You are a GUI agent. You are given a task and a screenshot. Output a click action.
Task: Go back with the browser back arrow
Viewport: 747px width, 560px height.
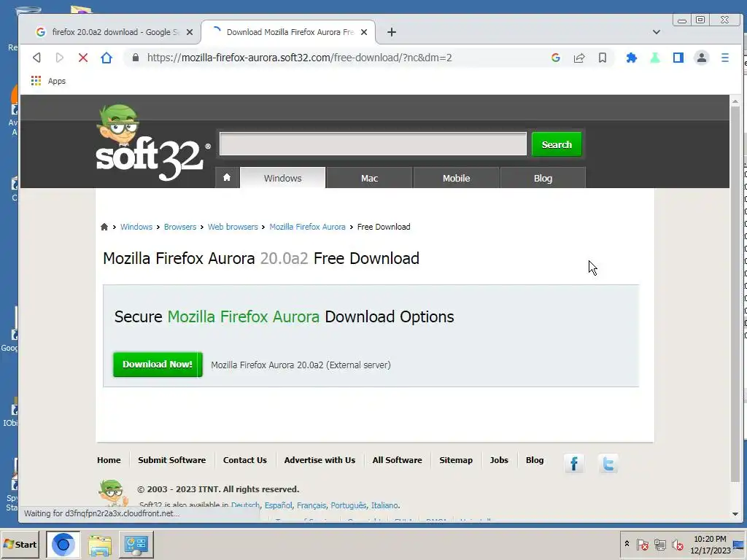(36, 58)
